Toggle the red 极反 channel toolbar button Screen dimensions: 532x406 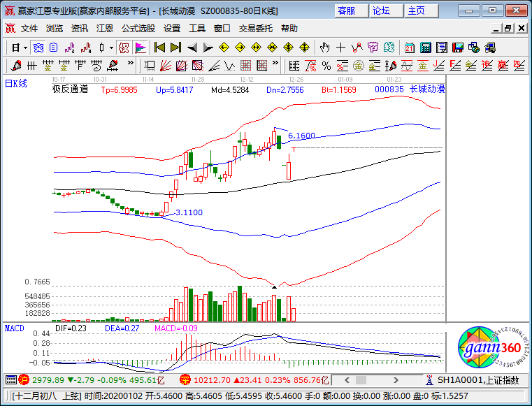pyautogui.click(x=124, y=48)
